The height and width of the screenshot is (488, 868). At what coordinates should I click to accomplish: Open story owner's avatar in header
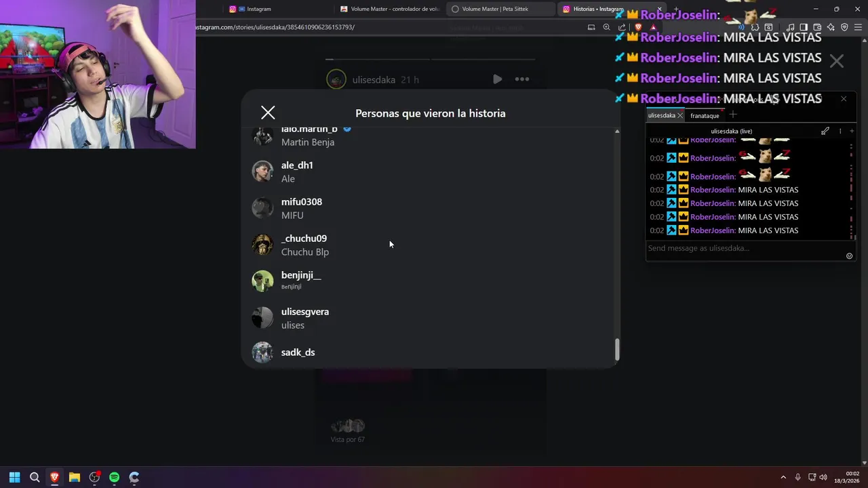pyautogui.click(x=336, y=79)
